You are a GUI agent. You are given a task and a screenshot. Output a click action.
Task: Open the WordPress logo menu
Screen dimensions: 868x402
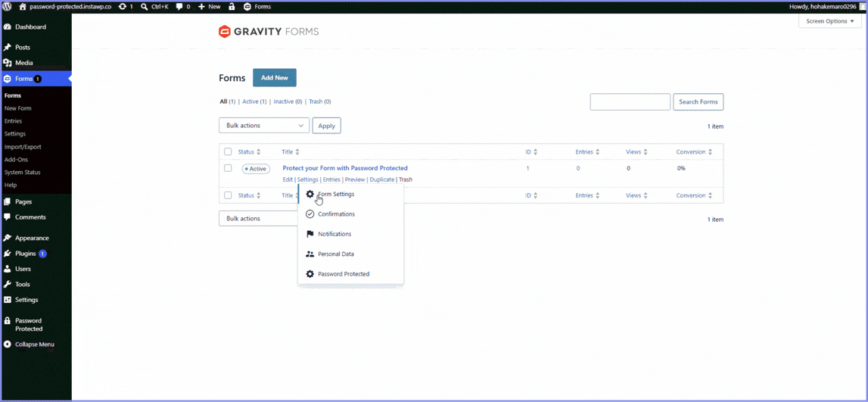[x=8, y=7]
